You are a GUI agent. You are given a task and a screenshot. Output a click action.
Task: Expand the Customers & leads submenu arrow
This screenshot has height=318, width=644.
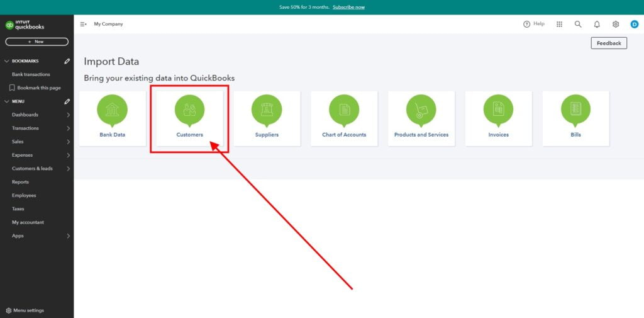pos(68,169)
